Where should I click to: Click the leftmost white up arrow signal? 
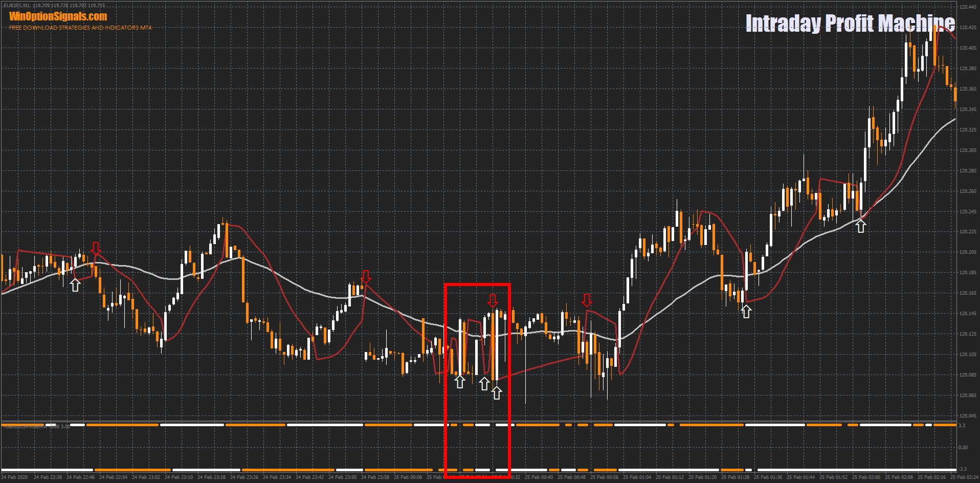(75, 285)
